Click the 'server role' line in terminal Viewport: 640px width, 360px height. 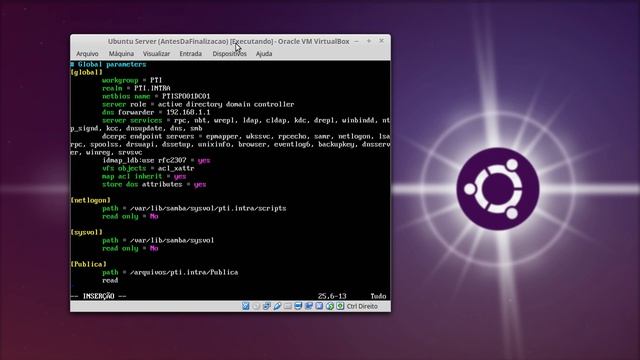click(x=198, y=104)
